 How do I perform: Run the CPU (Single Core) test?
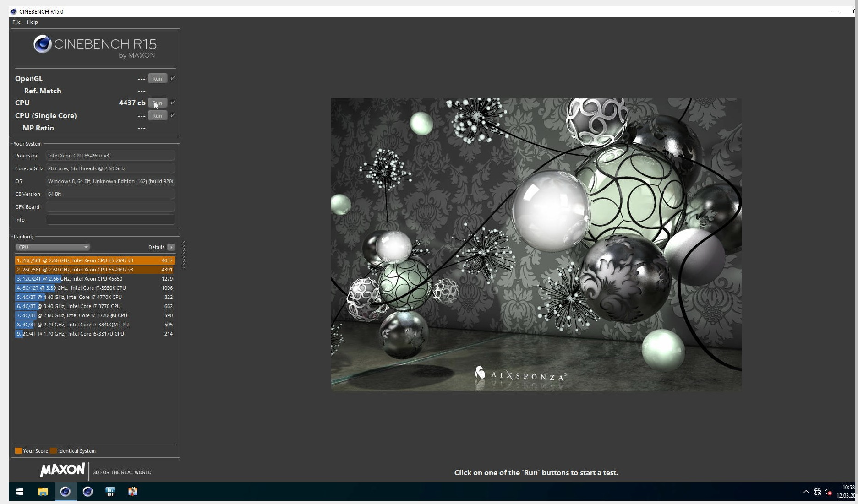pyautogui.click(x=157, y=116)
